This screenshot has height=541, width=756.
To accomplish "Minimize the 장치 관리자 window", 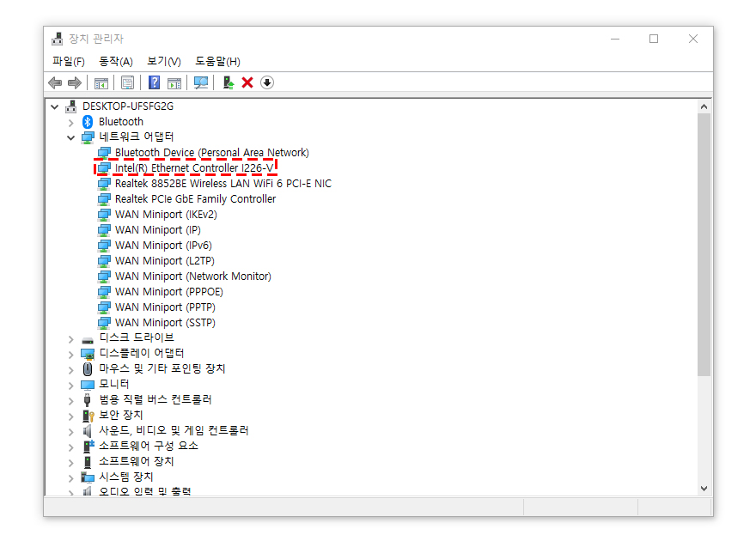I will (x=615, y=39).
